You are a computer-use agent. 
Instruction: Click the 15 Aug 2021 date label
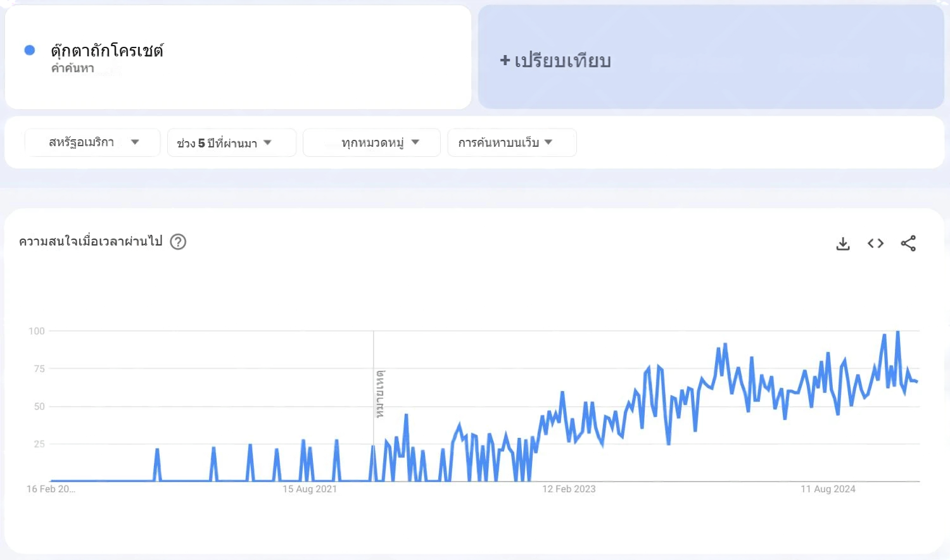point(310,489)
